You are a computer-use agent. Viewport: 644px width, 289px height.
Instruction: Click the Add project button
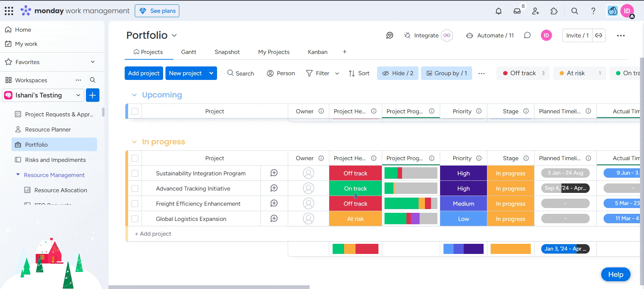pyautogui.click(x=144, y=73)
